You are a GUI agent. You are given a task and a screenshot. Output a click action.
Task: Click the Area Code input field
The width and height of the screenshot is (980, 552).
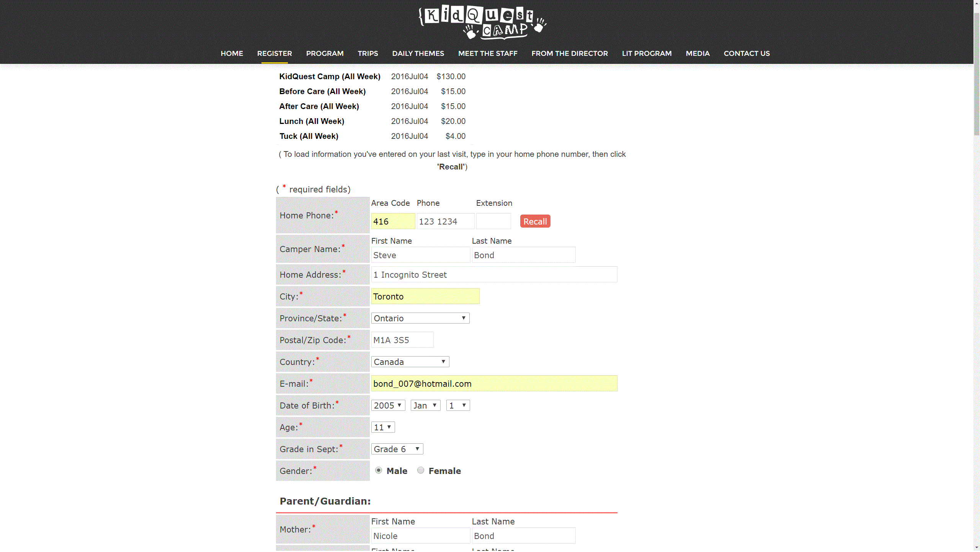coord(393,221)
